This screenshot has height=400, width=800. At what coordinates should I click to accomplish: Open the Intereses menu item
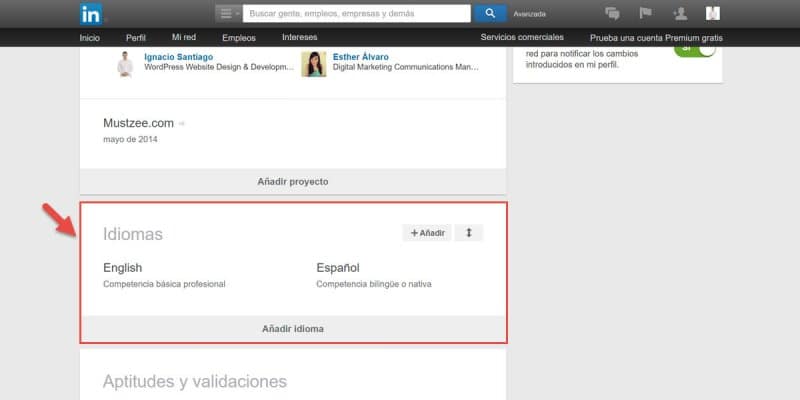299,37
